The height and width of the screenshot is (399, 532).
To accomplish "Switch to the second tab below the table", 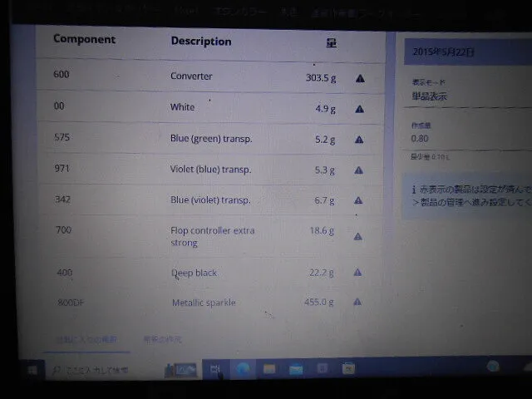I will (163, 339).
